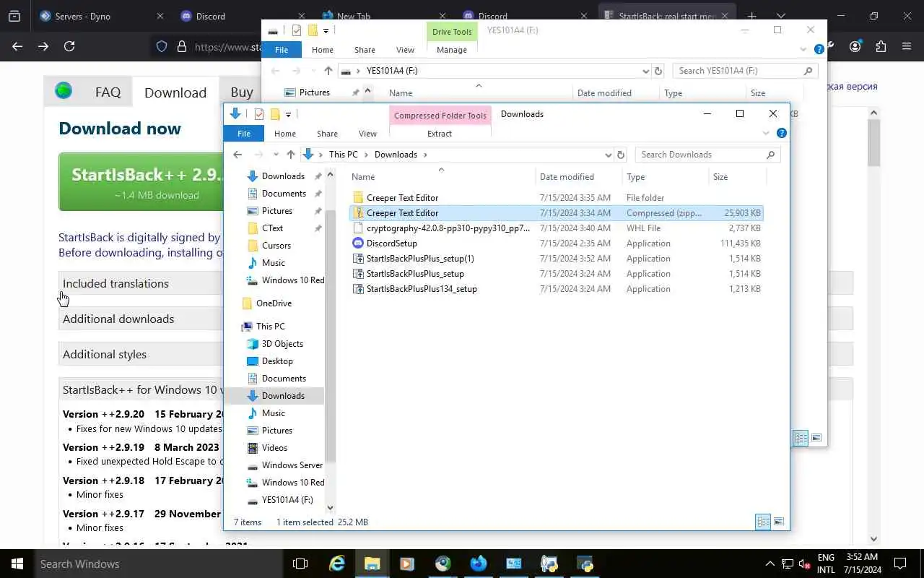
Task: Open recent locations dropdown in Downloads window
Action: 276,155
